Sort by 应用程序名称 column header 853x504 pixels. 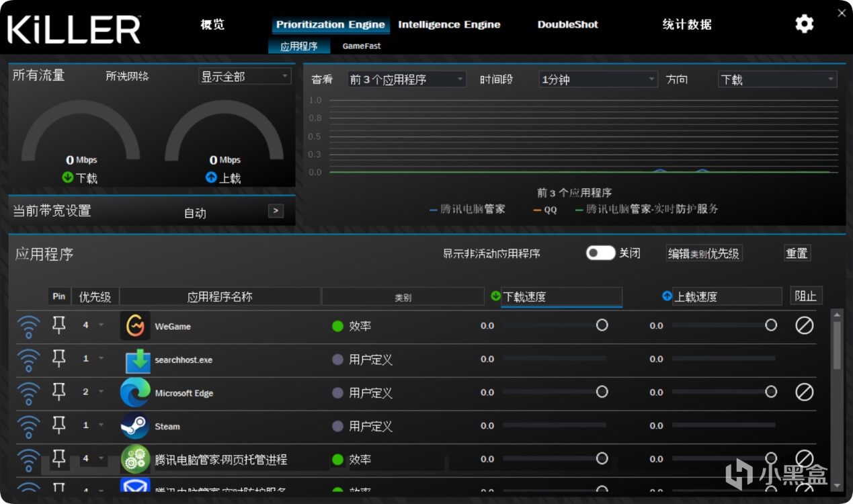pyautogui.click(x=220, y=296)
